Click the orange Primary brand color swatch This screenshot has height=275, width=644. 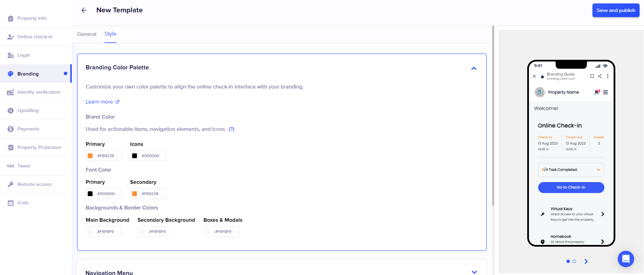pyautogui.click(x=90, y=156)
